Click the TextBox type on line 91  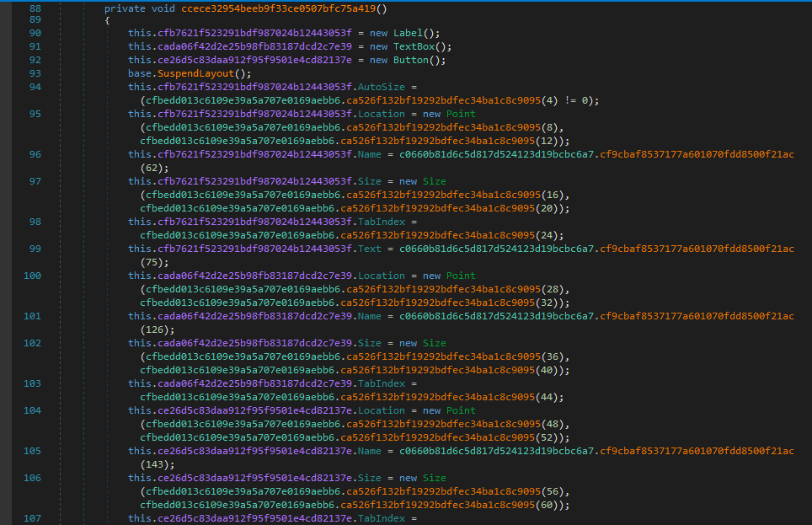414,46
